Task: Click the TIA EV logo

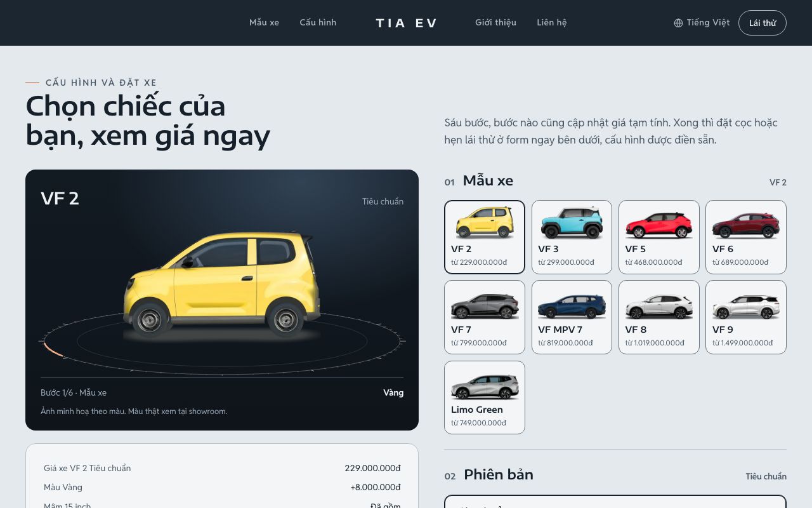Action: point(406,23)
